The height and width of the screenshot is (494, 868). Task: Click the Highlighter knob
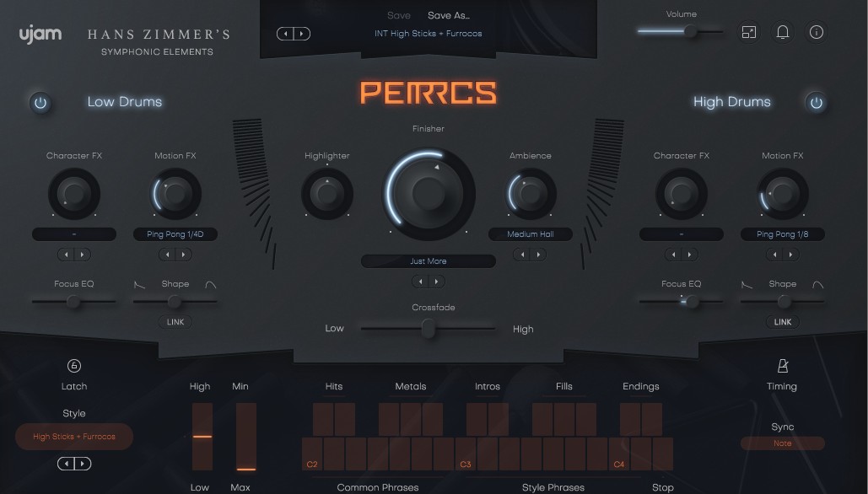[327, 194]
